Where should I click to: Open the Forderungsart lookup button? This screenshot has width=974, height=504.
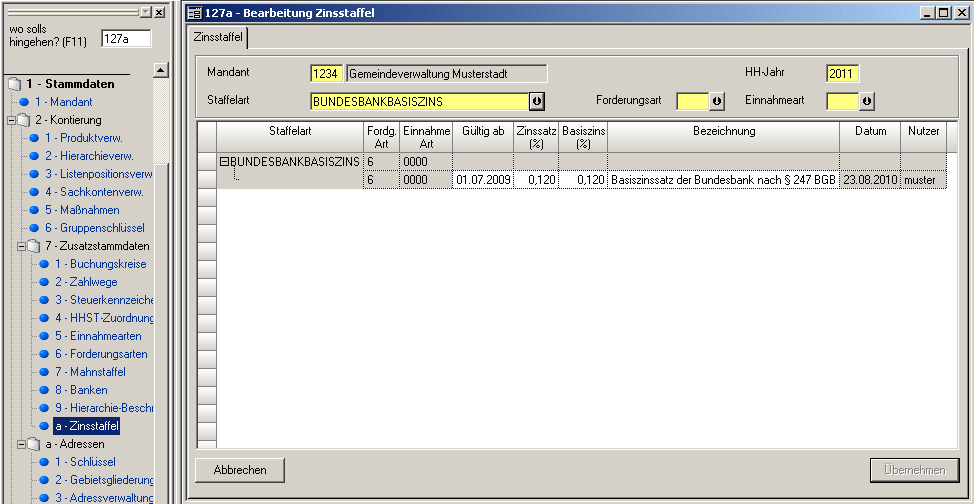tap(716, 102)
